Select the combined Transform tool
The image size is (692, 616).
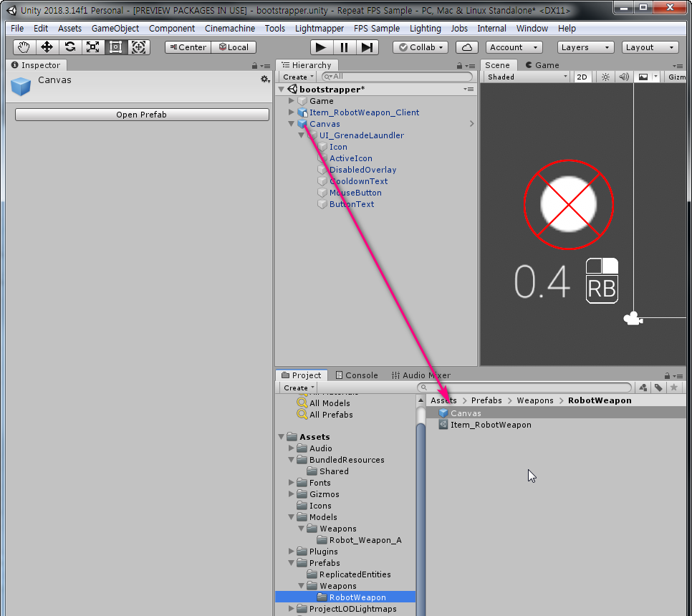click(138, 47)
